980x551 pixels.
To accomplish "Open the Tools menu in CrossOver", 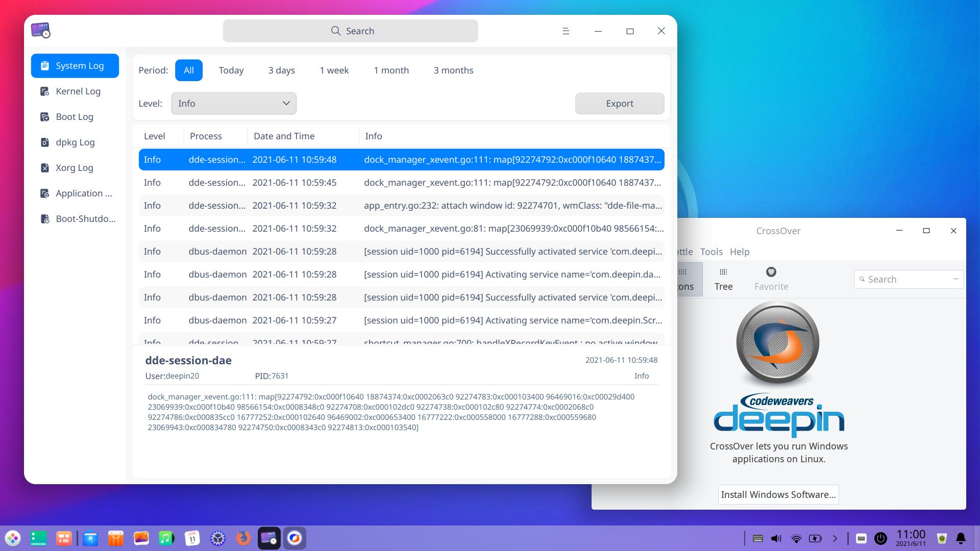I will (711, 252).
